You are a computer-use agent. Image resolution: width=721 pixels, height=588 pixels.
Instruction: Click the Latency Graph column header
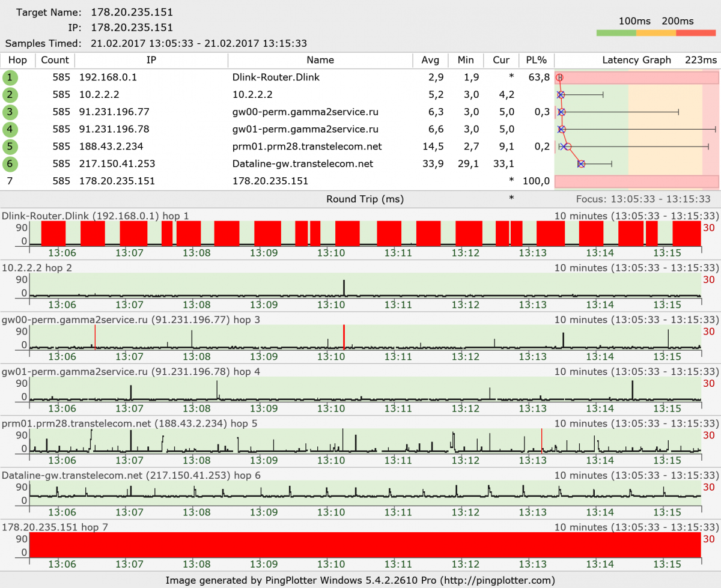click(636, 60)
